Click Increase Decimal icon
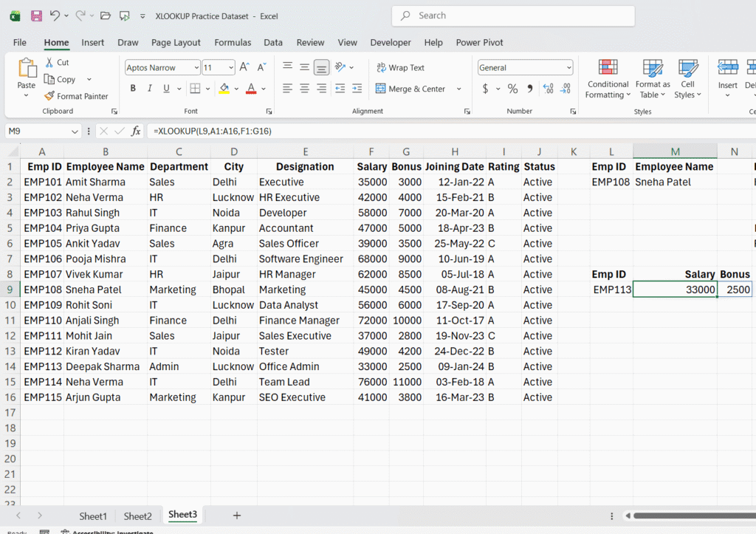Viewport: 756px width, 534px height. coord(549,89)
